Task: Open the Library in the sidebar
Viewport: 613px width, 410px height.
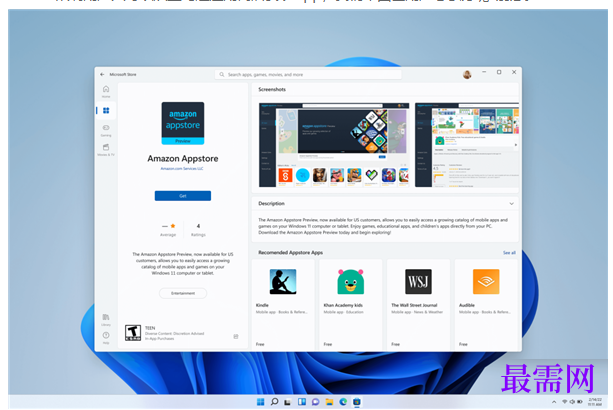Action: click(106, 319)
